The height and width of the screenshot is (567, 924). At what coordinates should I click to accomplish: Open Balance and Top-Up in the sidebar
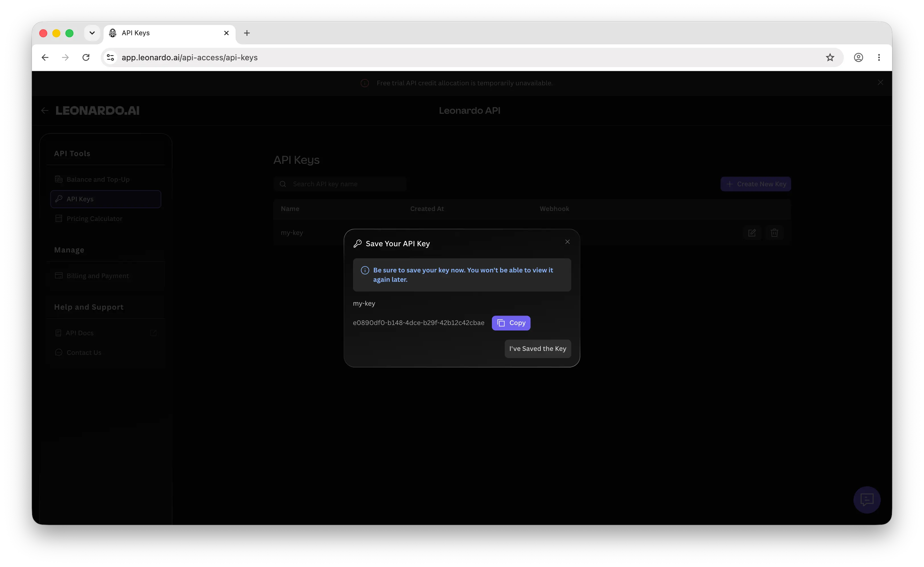click(106, 179)
